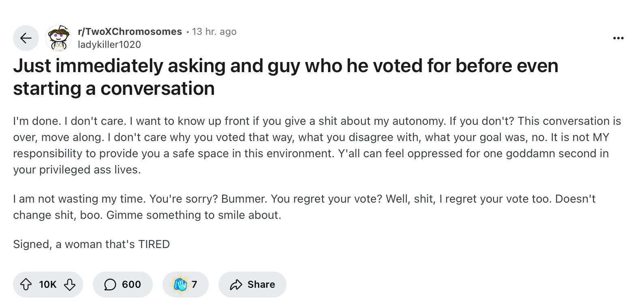Click the back arrow button

(x=26, y=38)
